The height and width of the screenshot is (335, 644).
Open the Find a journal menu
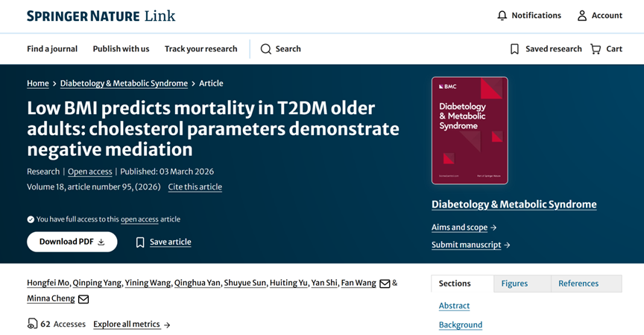[52, 49]
